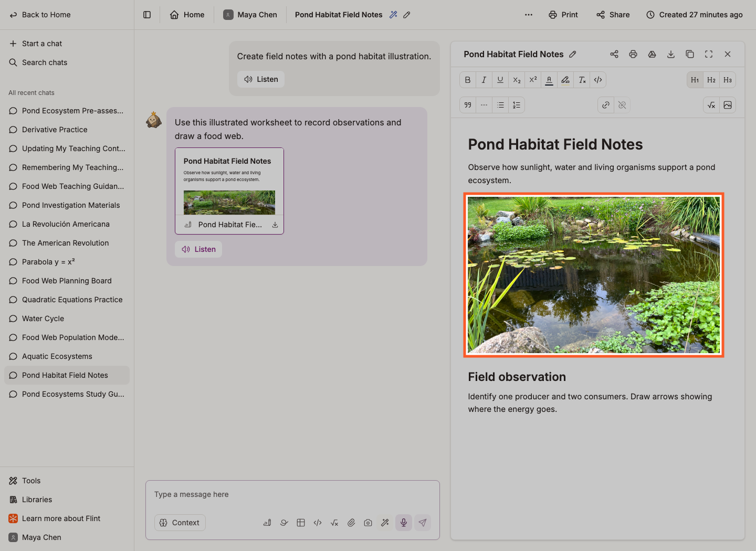Open the highlight color tool
The height and width of the screenshot is (551, 756).
pos(565,80)
